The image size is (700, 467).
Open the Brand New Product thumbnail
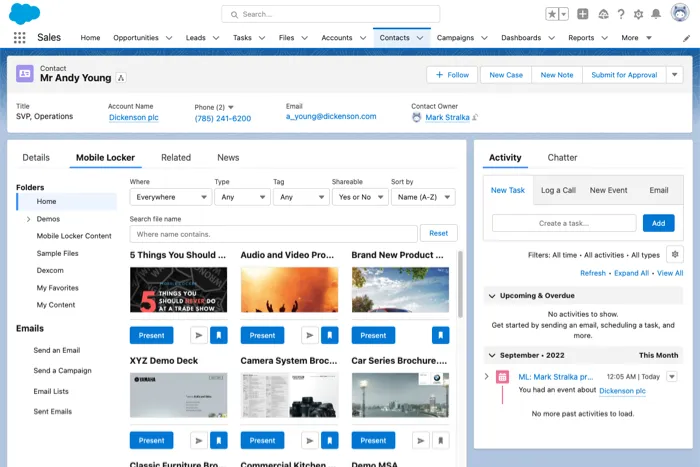tap(400, 290)
